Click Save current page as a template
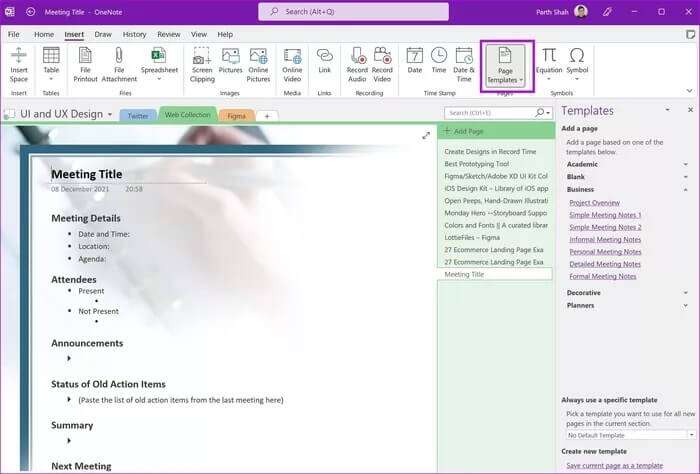 coord(614,466)
